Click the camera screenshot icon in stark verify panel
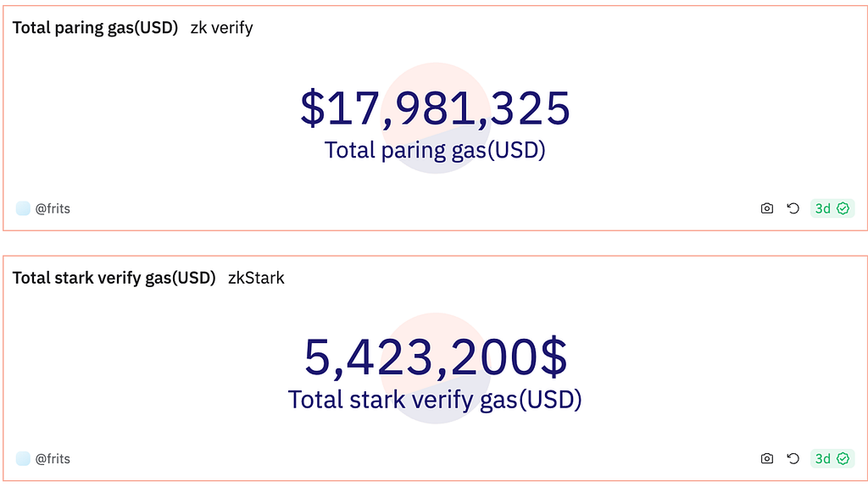The width and height of the screenshot is (868, 487). click(766, 459)
